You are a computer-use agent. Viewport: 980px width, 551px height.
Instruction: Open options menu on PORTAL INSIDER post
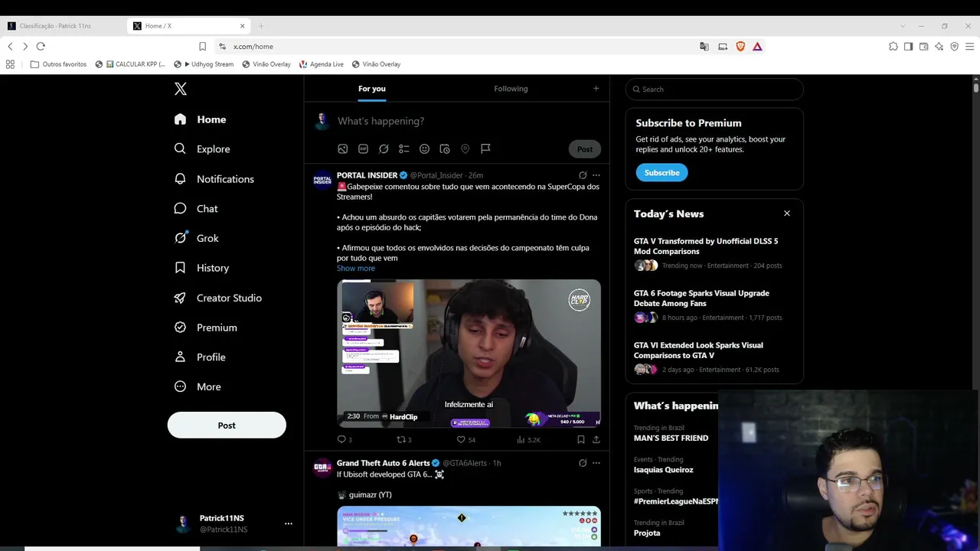(x=596, y=175)
